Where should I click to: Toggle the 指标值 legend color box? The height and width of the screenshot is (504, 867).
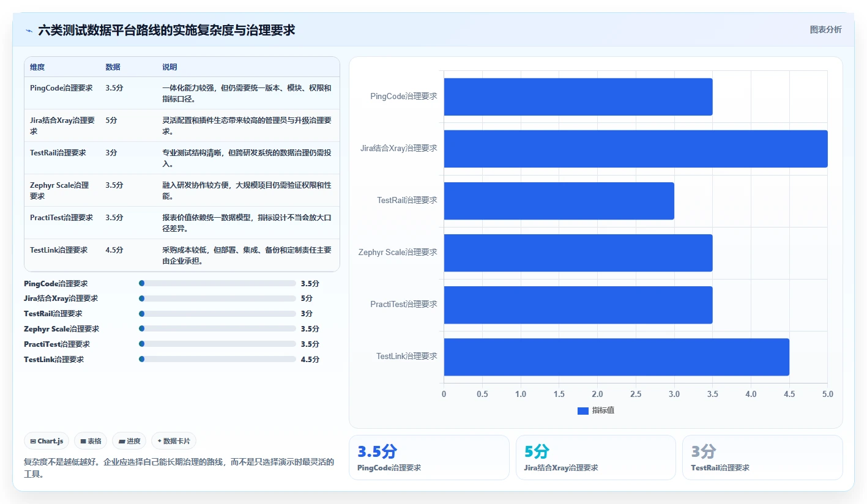(583, 410)
